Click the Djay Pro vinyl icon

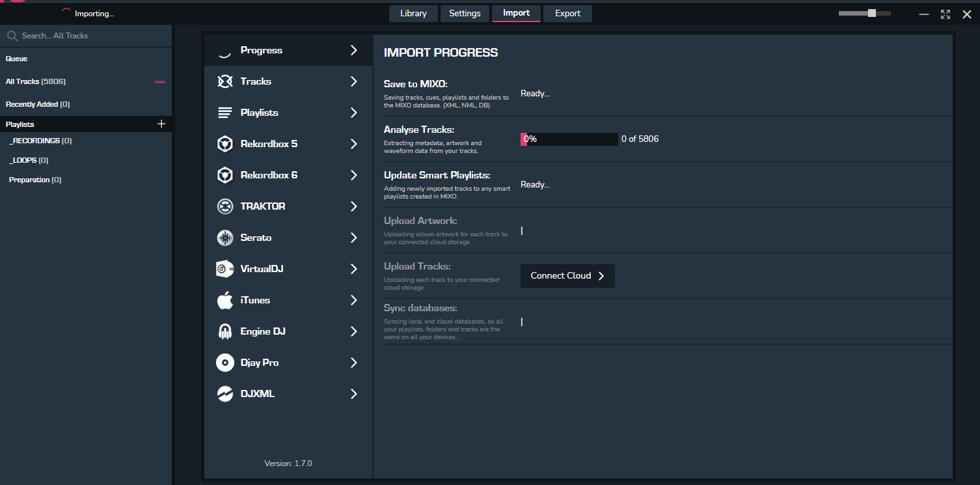pyautogui.click(x=225, y=363)
